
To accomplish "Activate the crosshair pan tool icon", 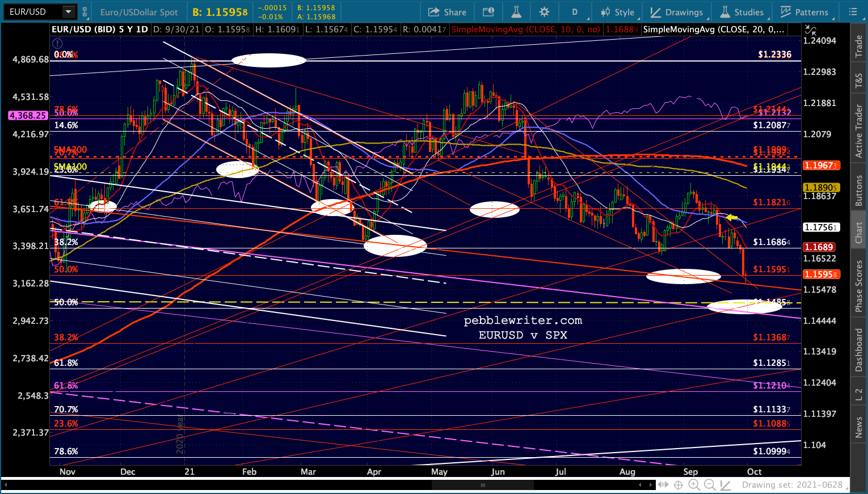I will point(678,485).
